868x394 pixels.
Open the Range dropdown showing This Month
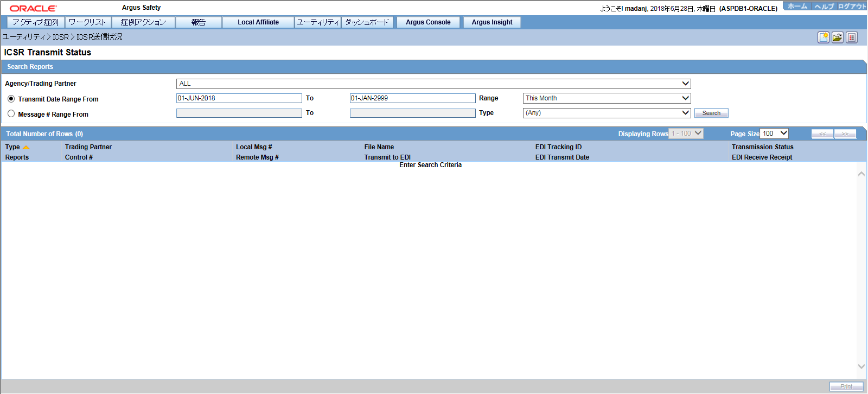tap(607, 98)
